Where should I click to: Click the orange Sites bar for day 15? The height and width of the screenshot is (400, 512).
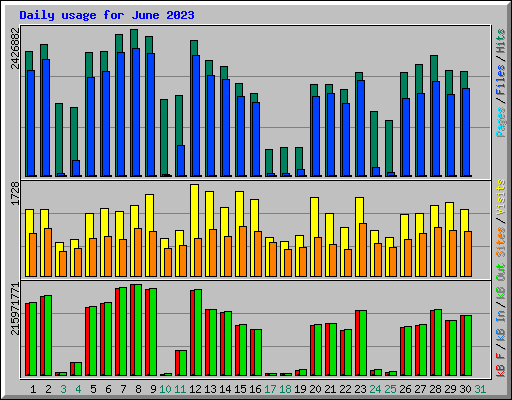[243, 251]
